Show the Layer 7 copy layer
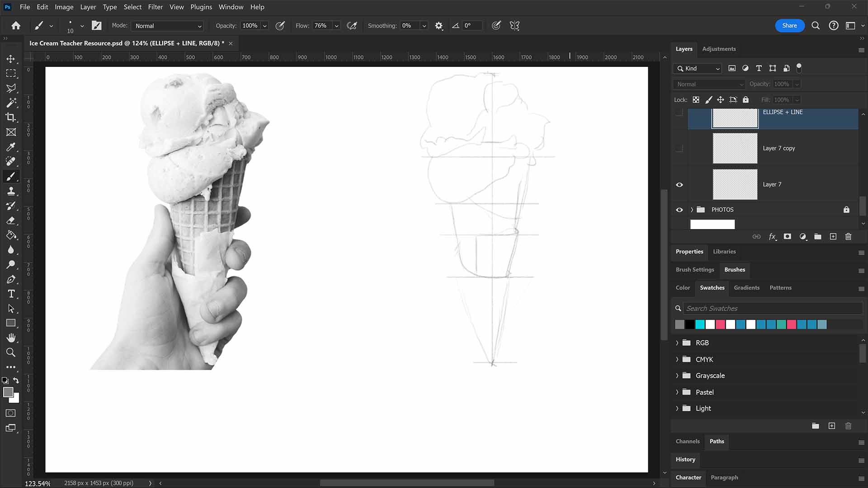This screenshot has width=868, height=488. pos(679,148)
